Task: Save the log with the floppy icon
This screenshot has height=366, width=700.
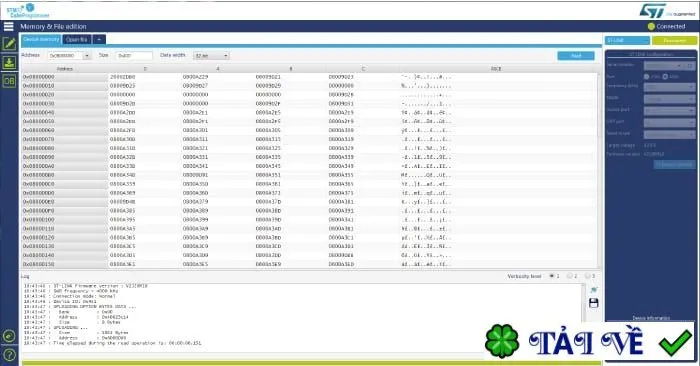Action: pyautogui.click(x=593, y=304)
